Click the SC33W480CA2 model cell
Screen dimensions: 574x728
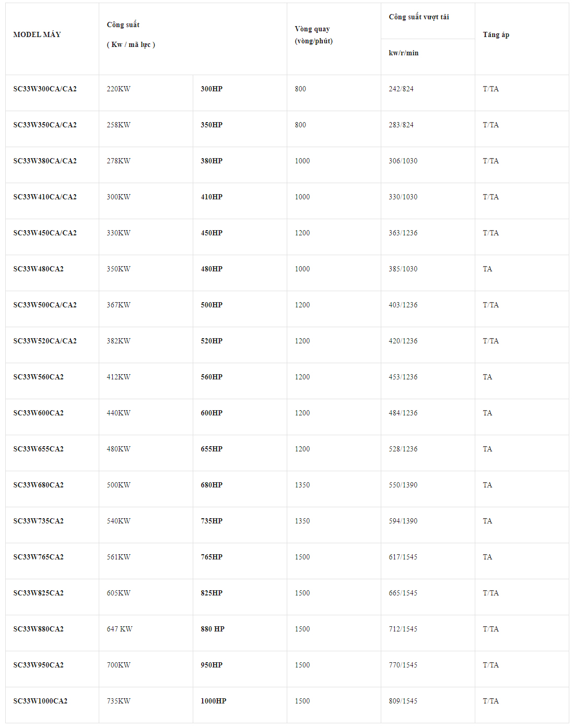pos(38,269)
